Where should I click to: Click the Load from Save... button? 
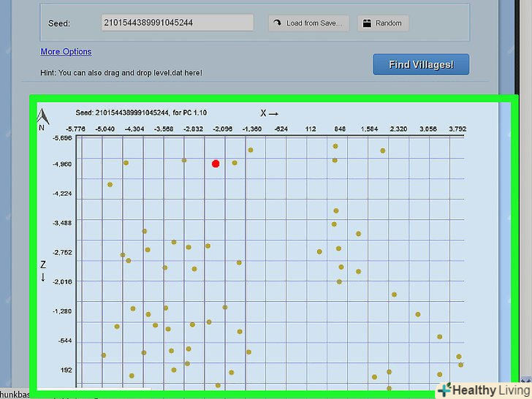(308, 23)
